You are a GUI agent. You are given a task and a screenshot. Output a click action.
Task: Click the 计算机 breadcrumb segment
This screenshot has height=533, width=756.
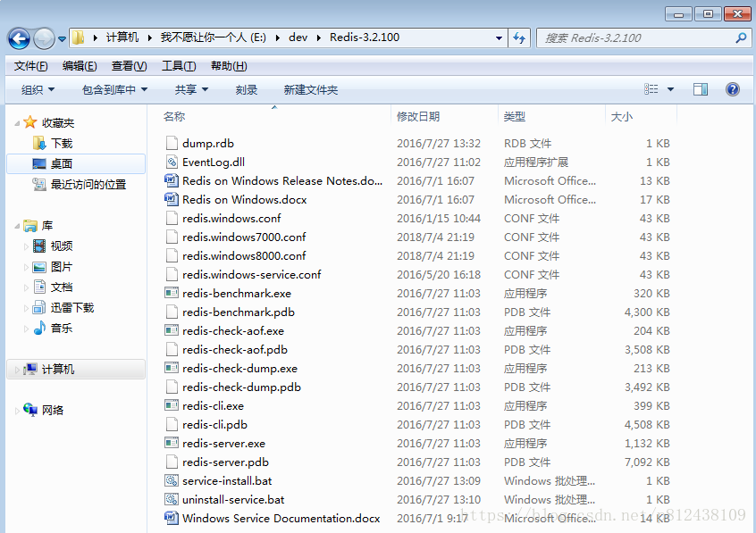tap(122, 37)
